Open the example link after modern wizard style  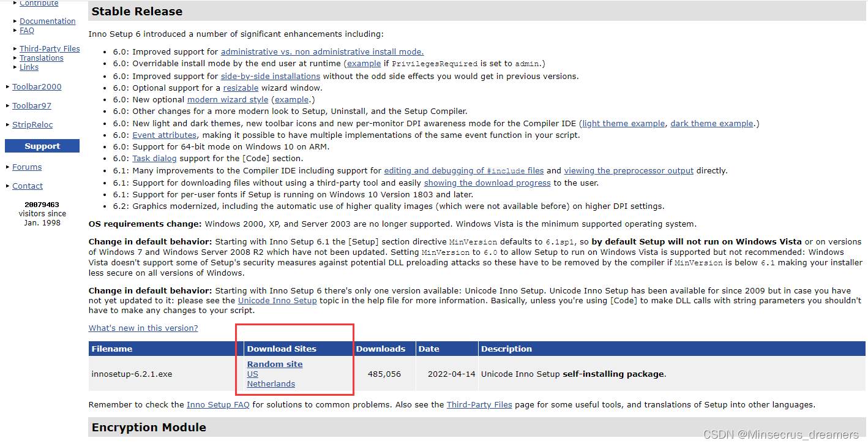[x=292, y=99]
